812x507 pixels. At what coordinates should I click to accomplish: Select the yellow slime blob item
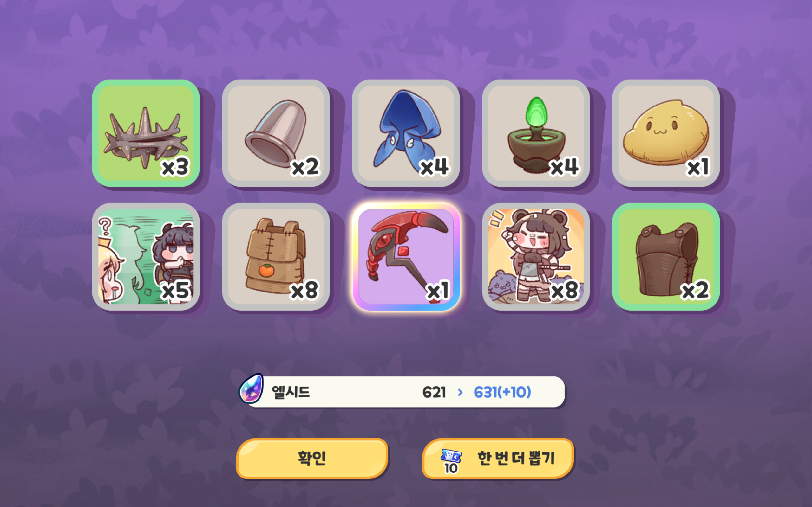(x=666, y=133)
